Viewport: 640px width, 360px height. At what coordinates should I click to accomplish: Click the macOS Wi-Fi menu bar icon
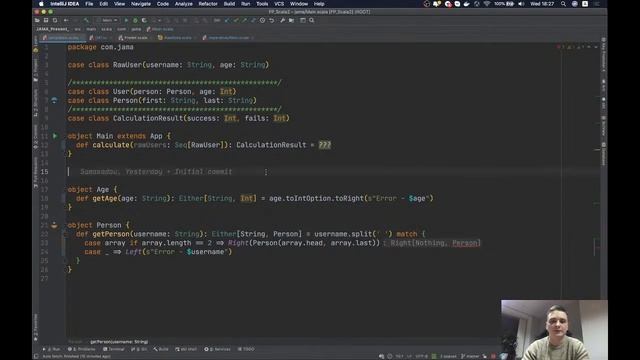tap(487, 4)
